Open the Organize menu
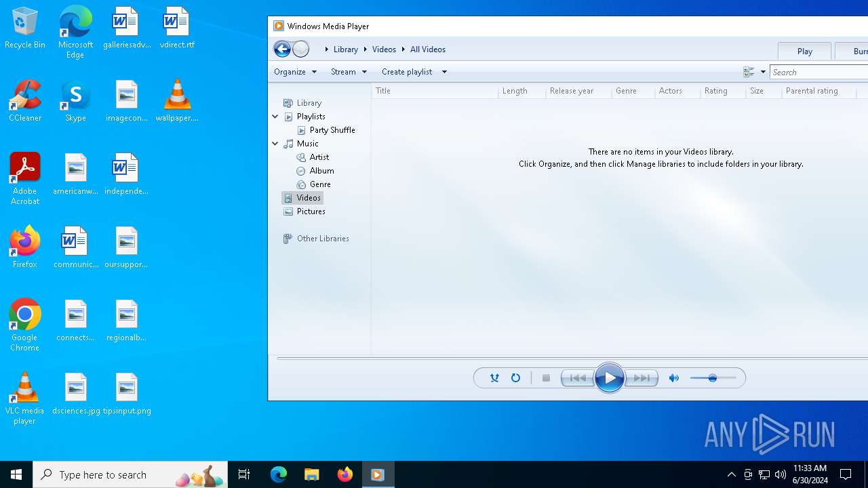Screen dimensions: 868x488 click(x=295, y=72)
